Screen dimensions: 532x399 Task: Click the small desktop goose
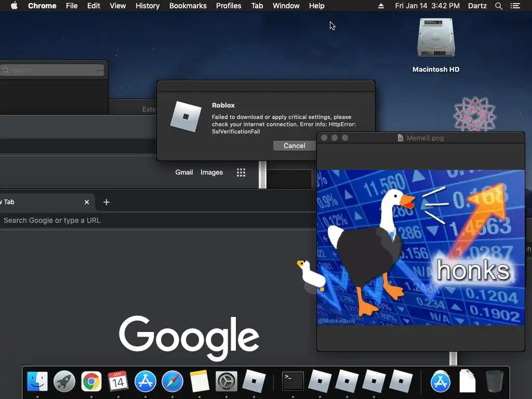pos(312,275)
